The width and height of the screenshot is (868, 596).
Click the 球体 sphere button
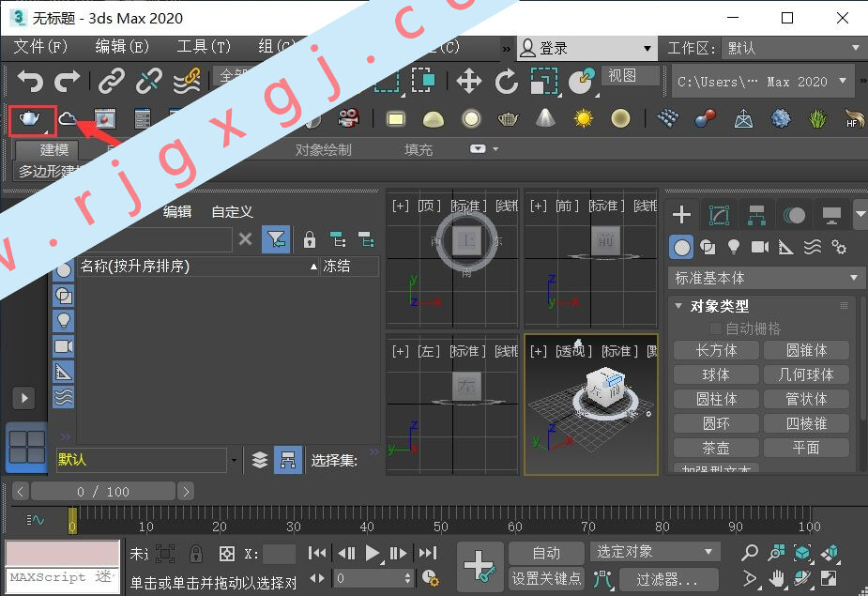pos(716,374)
